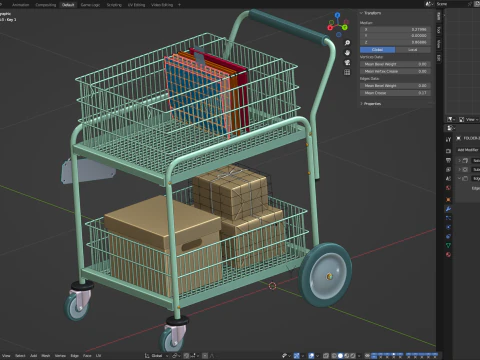Open the Object Data green triangle tab

coord(448,245)
